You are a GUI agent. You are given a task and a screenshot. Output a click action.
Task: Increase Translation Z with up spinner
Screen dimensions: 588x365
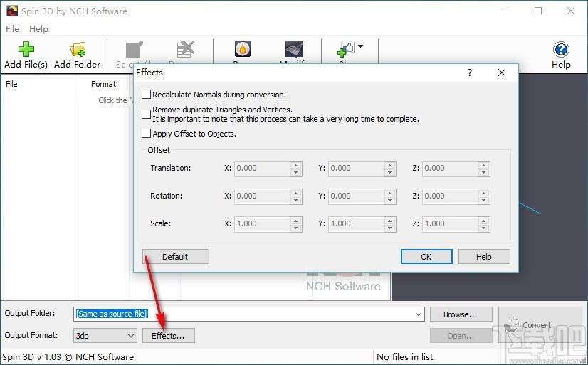(484, 165)
